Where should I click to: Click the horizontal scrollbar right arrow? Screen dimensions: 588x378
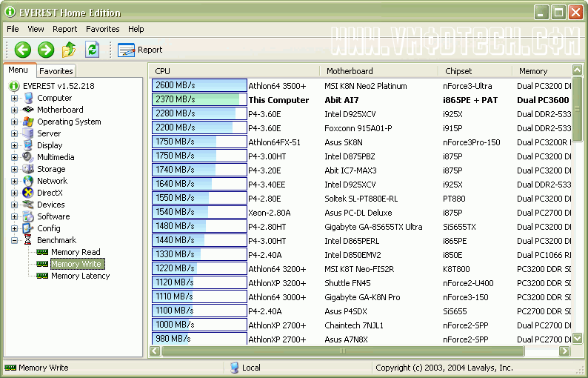(564, 351)
